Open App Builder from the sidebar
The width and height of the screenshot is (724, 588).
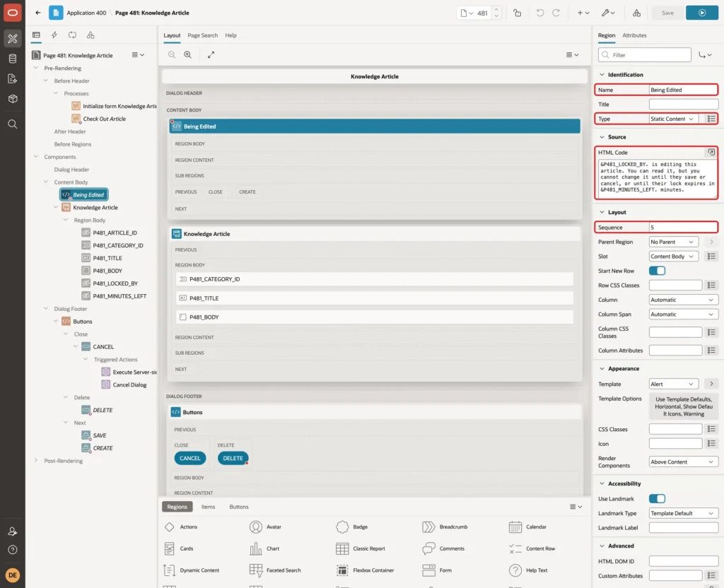[x=13, y=38]
